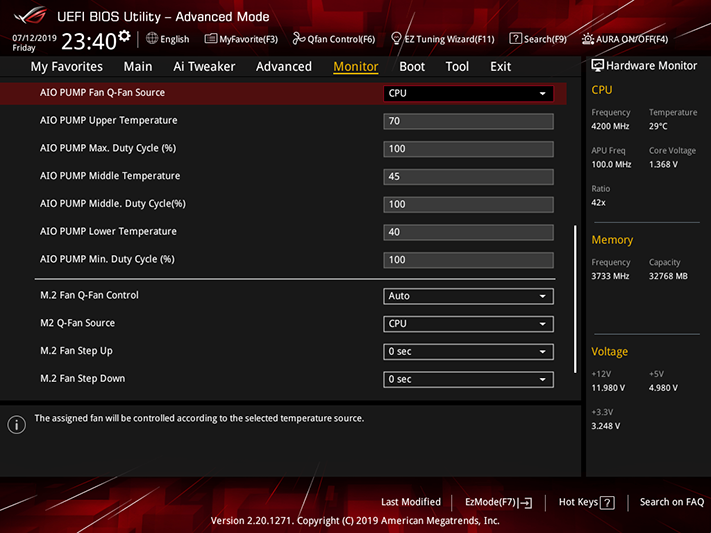
Task: Click Memory capacity 32768 MB
Action: [x=668, y=276]
